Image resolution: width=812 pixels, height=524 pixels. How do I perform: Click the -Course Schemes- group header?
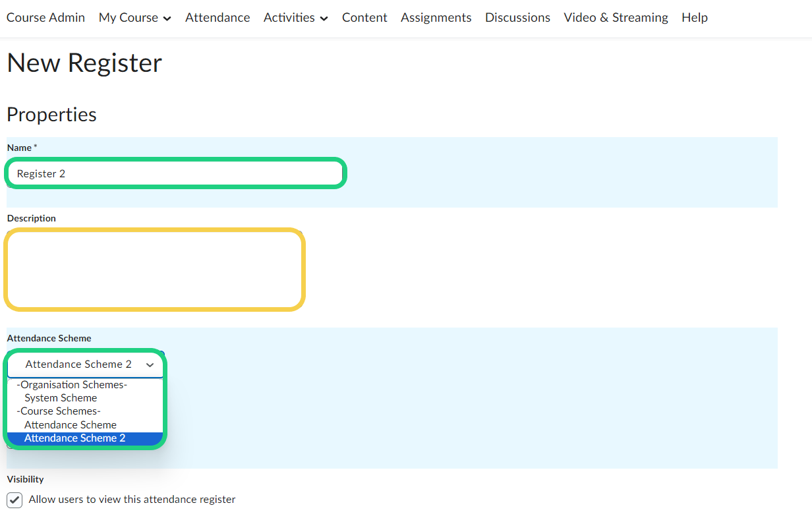pos(59,411)
